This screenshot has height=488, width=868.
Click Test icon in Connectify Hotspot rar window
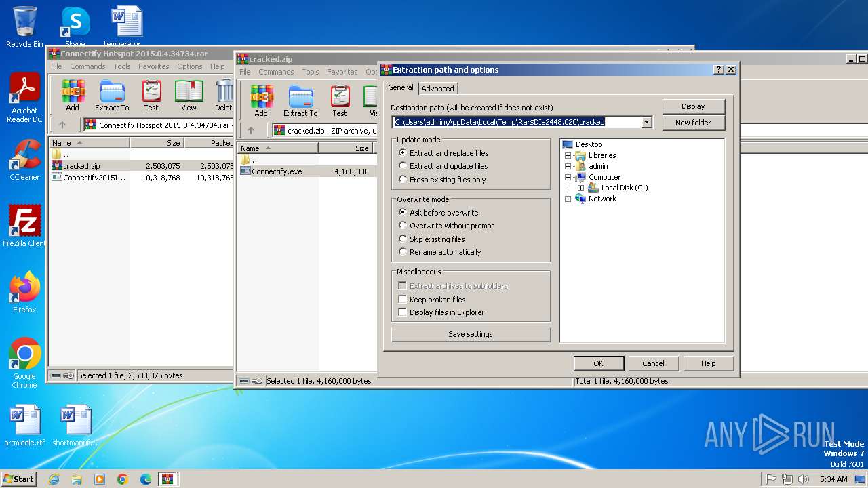click(151, 96)
